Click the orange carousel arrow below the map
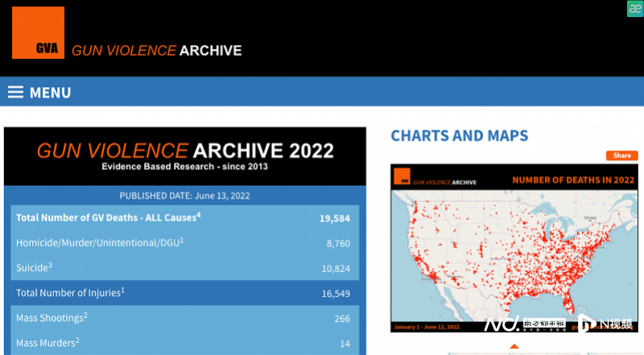The image size is (644, 355). point(514,346)
